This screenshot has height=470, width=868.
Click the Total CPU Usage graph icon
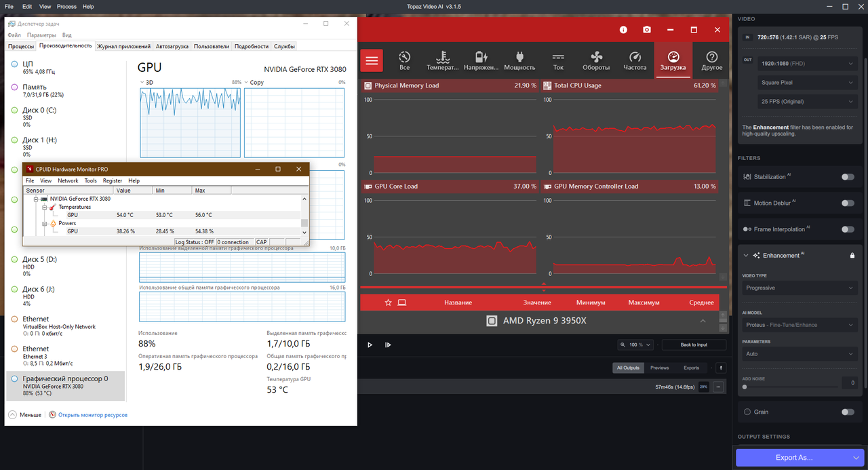pyautogui.click(x=548, y=85)
